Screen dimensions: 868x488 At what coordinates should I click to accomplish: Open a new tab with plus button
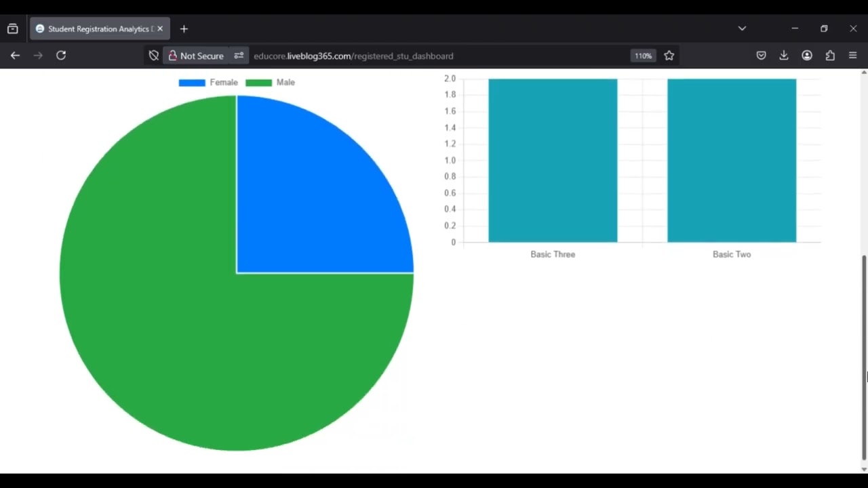tap(184, 29)
